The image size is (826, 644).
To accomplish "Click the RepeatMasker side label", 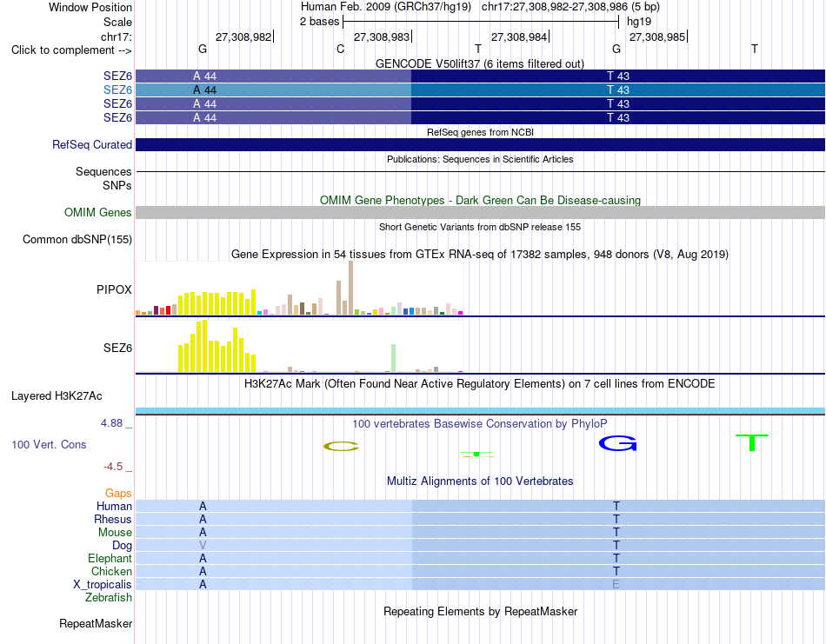I will coord(96,624).
